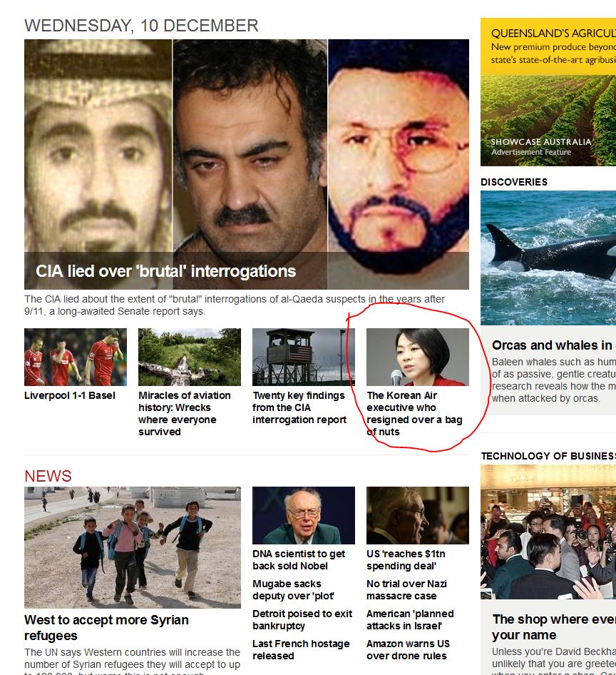Open the Korean Air executive story link

(x=414, y=413)
